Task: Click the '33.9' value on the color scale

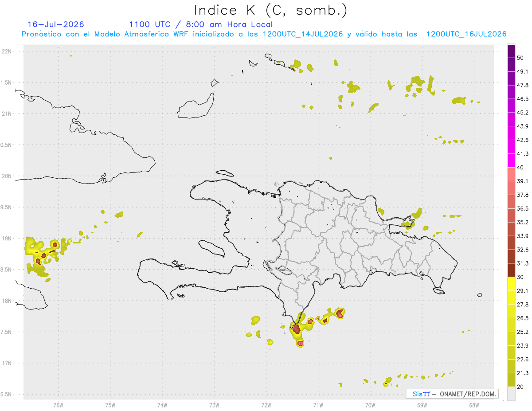Action: (523, 236)
